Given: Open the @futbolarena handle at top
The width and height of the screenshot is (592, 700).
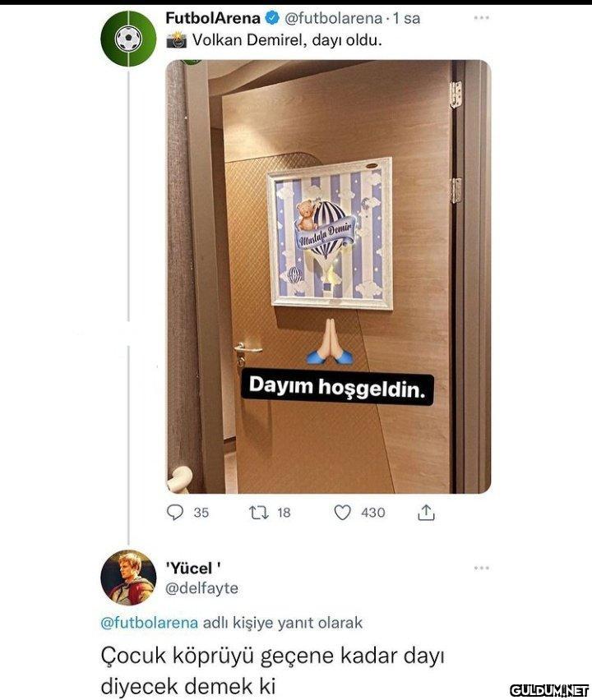Looking at the screenshot, I should pyautogui.click(x=333, y=18).
